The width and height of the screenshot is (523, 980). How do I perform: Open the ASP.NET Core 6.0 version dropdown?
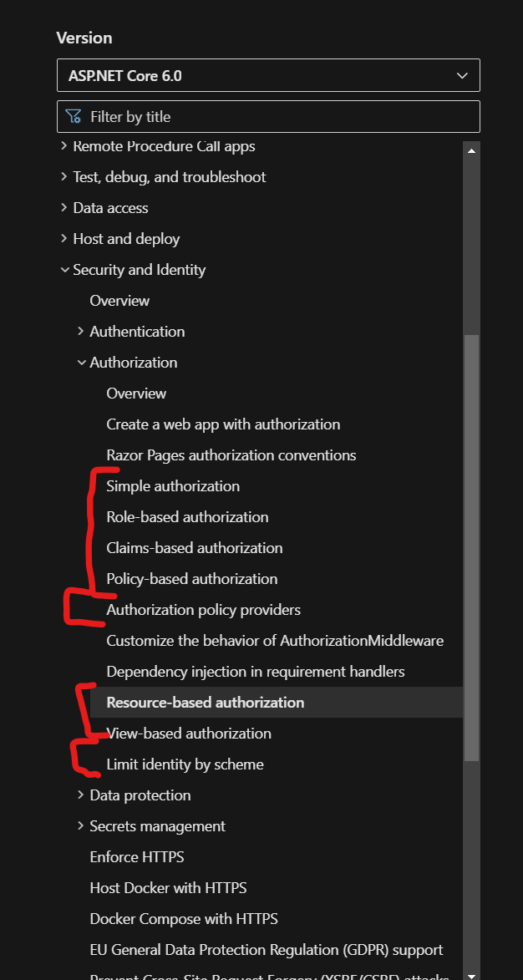pyautogui.click(x=268, y=76)
